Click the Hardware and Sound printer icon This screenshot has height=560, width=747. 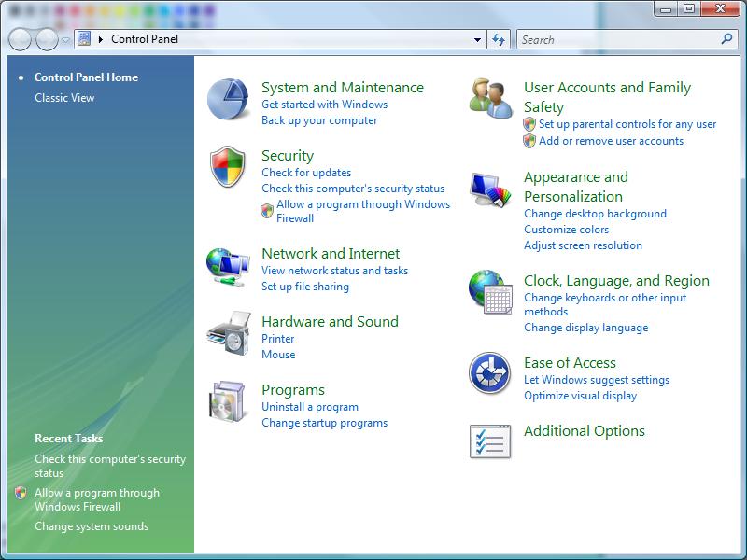pyautogui.click(x=228, y=334)
